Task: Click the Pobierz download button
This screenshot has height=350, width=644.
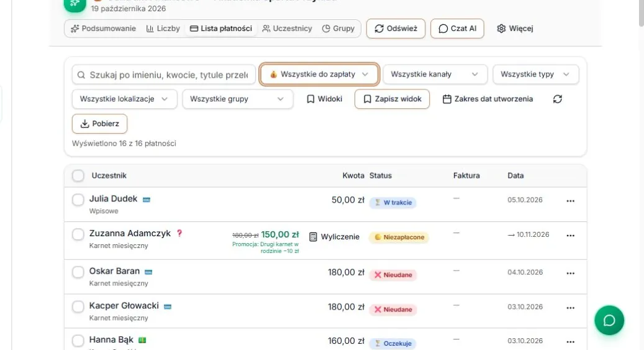Action: (x=100, y=123)
